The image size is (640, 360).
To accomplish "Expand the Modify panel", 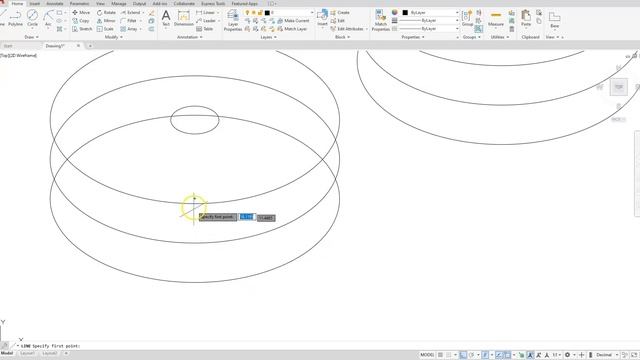I will pos(113,37).
